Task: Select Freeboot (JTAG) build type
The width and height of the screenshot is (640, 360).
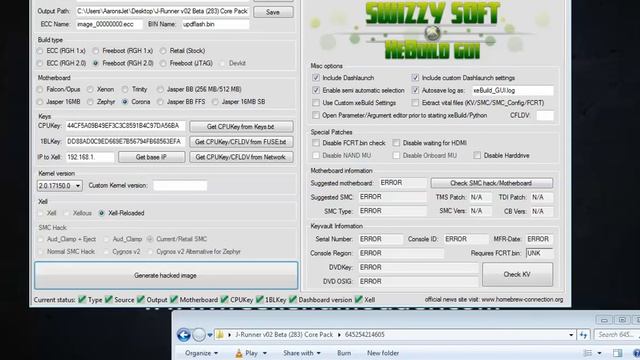Action: 163,64
